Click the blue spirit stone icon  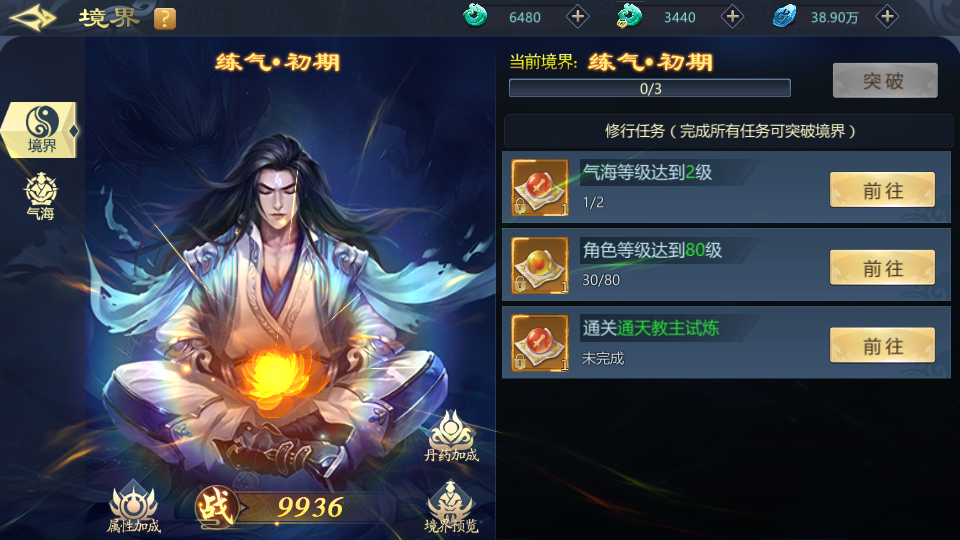tap(784, 16)
